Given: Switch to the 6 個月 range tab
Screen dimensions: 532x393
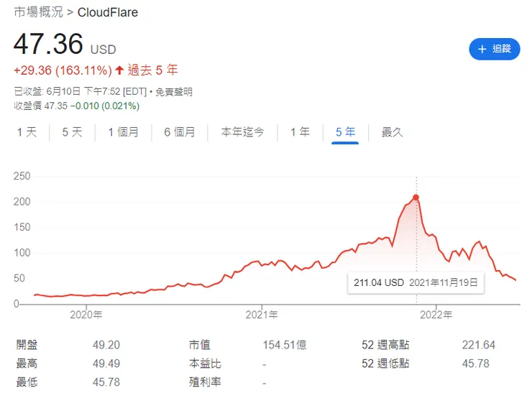Looking at the screenshot, I should tap(180, 132).
